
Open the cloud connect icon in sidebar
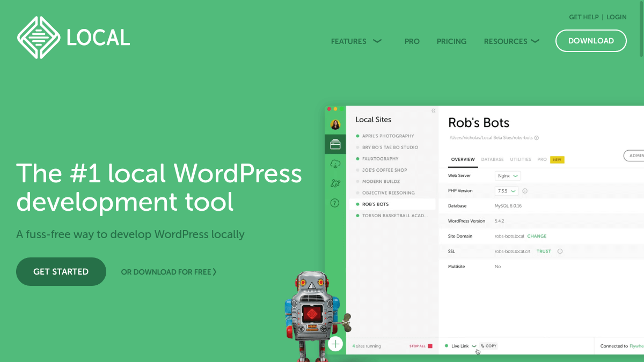pos(335,164)
